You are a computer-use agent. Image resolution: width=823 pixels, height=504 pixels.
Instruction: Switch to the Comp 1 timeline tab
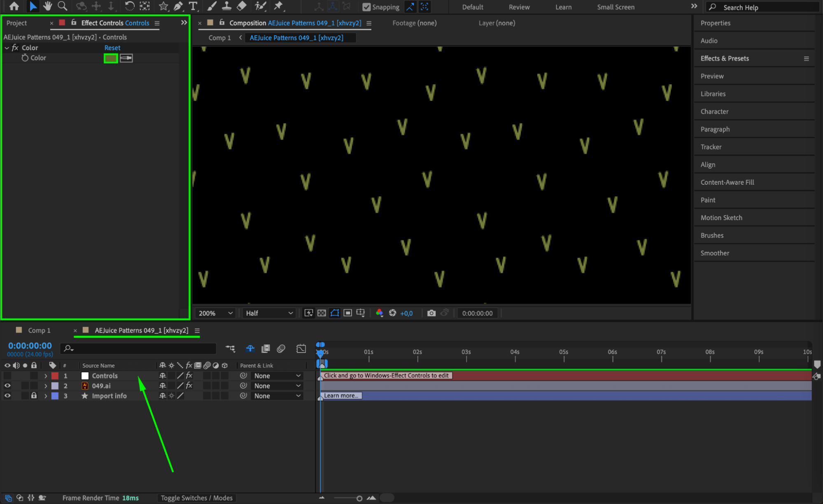[39, 330]
